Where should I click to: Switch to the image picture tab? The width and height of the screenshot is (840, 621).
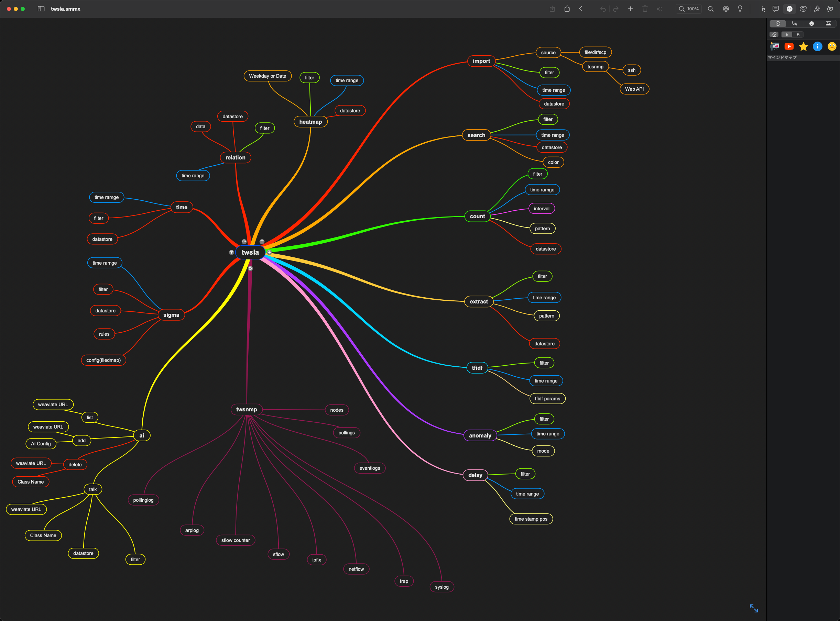pyautogui.click(x=828, y=23)
